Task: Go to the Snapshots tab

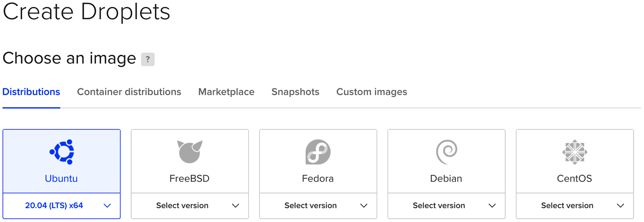Action: point(295,92)
